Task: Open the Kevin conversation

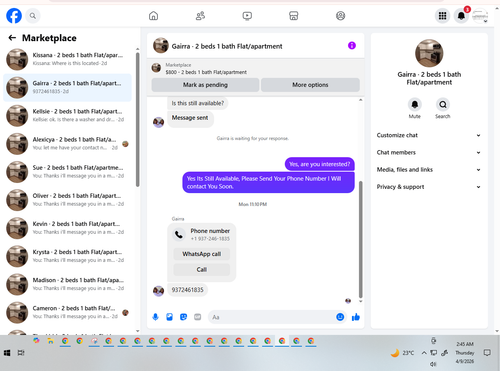Action: coord(67,228)
